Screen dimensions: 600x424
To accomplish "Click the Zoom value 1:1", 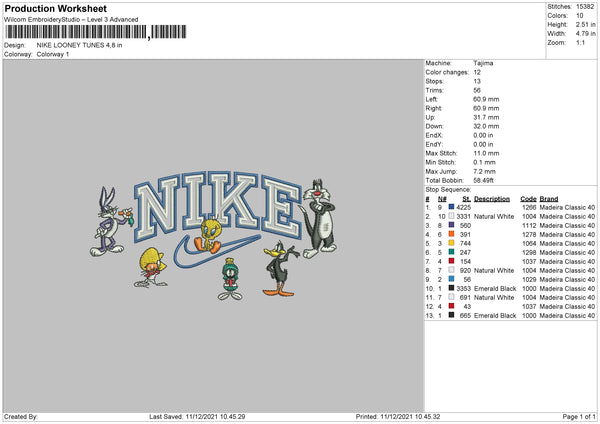I will (580, 42).
